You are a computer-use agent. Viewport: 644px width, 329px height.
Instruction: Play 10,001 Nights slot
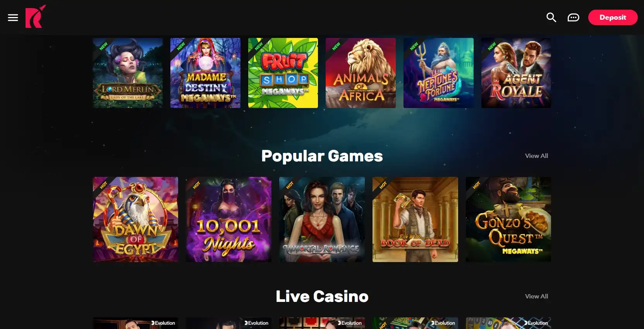[x=229, y=219]
